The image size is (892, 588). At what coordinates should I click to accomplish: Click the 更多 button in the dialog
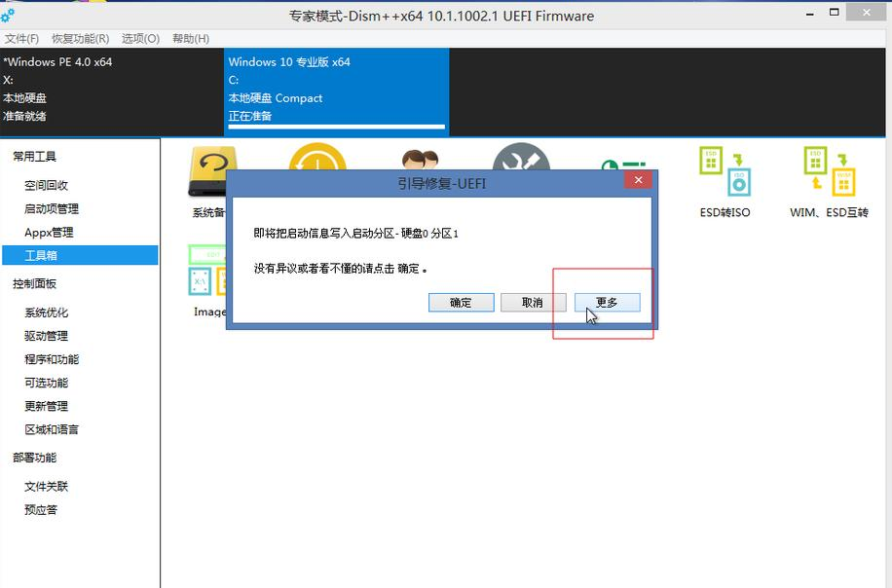click(x=607, y=303)
